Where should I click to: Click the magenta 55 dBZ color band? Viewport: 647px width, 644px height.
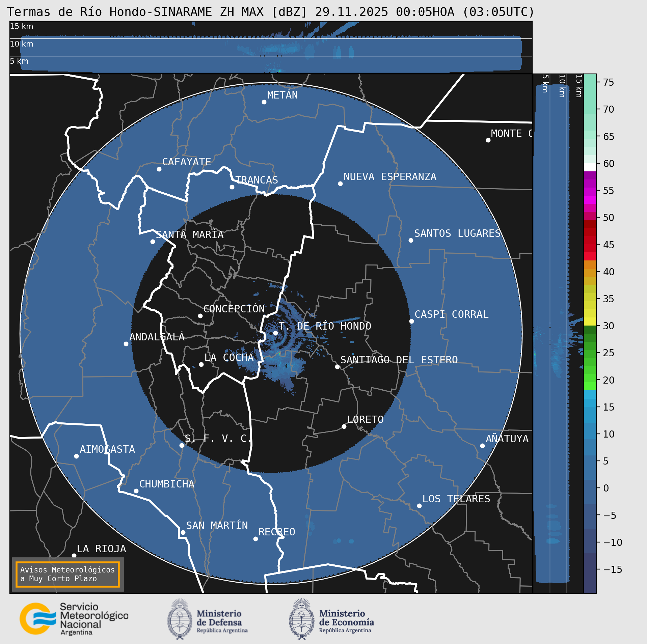click(590, 191)
